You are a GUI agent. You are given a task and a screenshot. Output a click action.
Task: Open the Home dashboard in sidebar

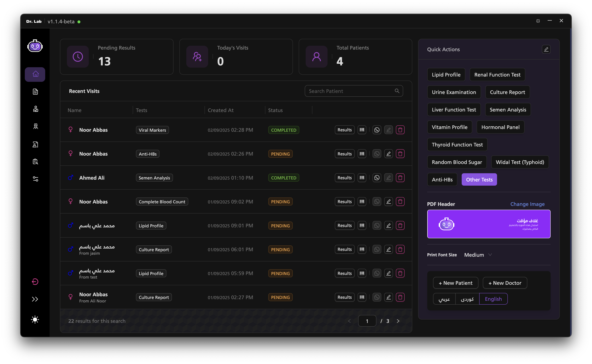(35, 74)
